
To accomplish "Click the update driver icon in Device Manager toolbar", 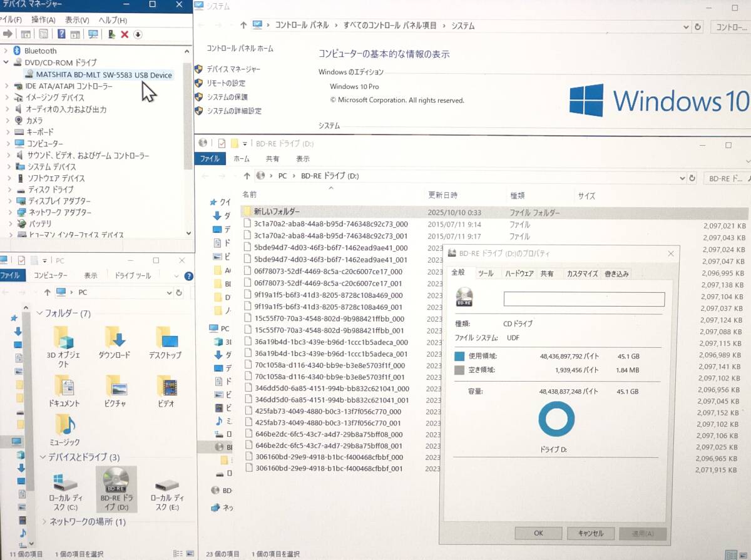I will [111, 34].
